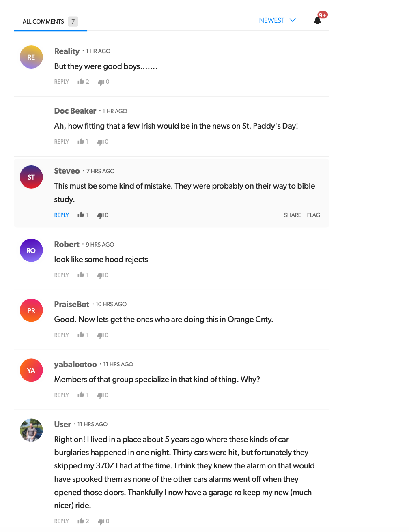Dislike Reality's comment with thumbs down
The image size is (409, 532).
[101, 82]
